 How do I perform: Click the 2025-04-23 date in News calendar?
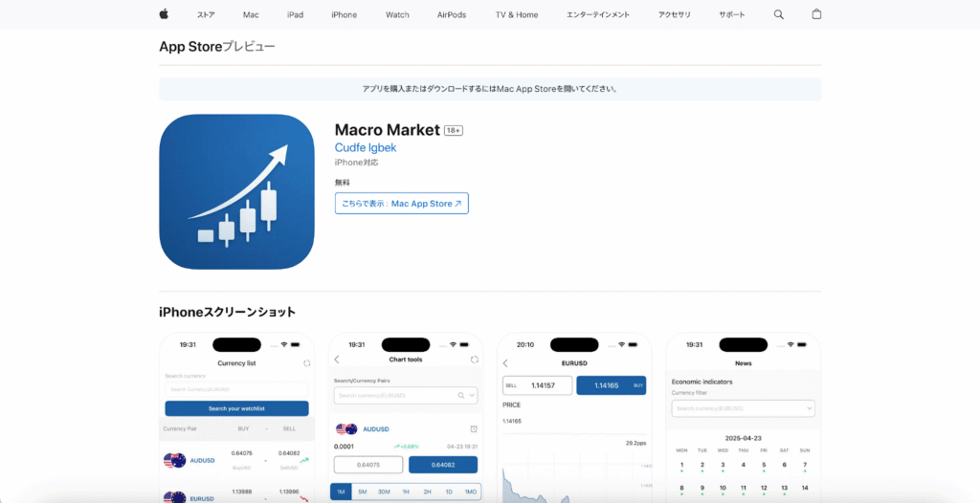point(744,439)
